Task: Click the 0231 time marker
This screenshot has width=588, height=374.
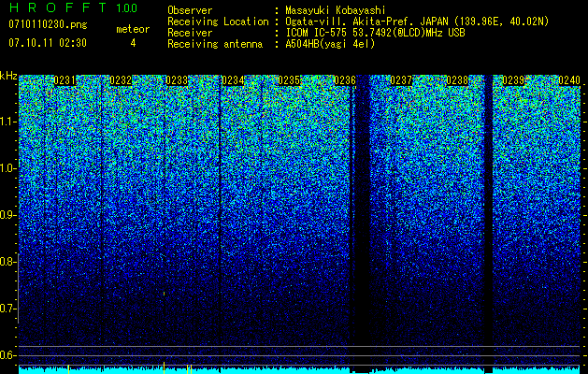Action: [x=65, y=80]
